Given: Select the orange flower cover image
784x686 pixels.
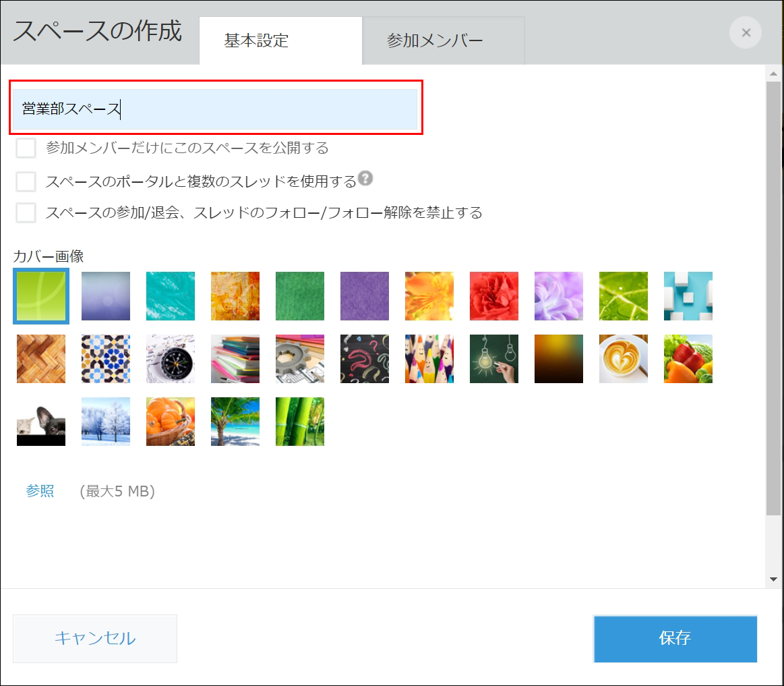Looking at the screenshot, I should [429, 295].
